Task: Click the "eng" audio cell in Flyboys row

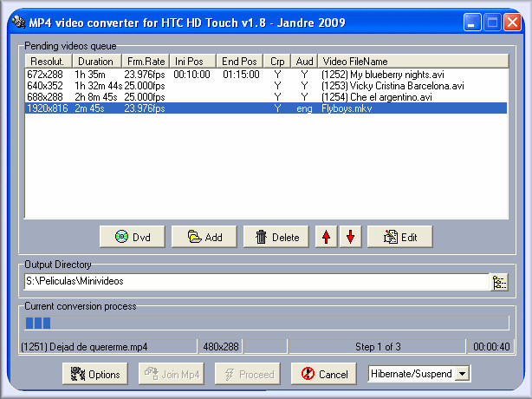Action: tap(304, 108)
